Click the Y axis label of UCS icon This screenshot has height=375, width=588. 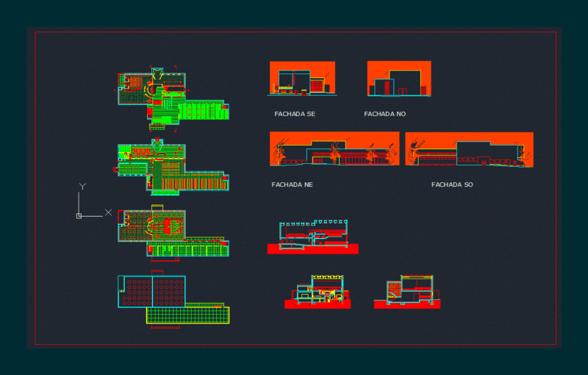82,186
